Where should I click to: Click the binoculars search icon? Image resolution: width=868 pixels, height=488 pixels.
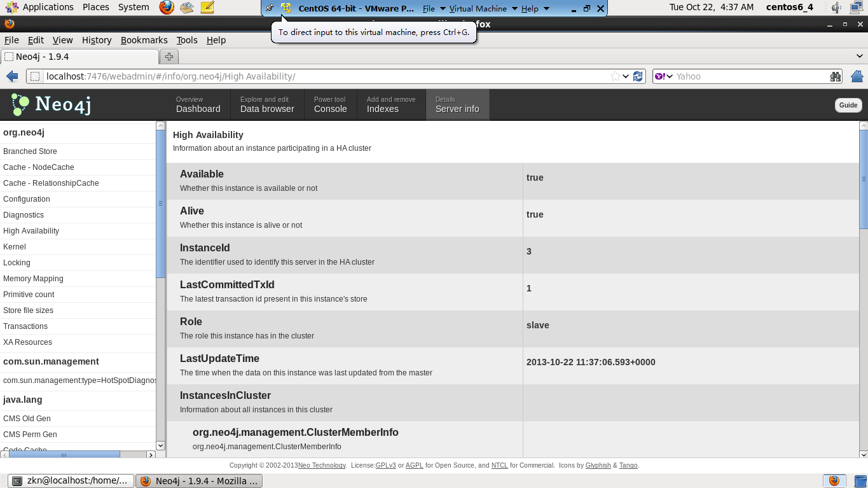836,76
